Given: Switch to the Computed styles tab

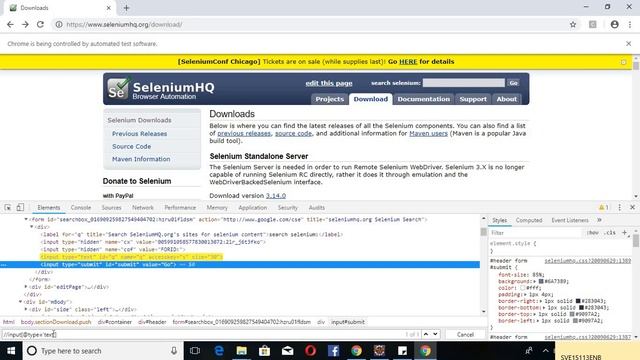Looking at the screenshot, I should tap(529, 220).
